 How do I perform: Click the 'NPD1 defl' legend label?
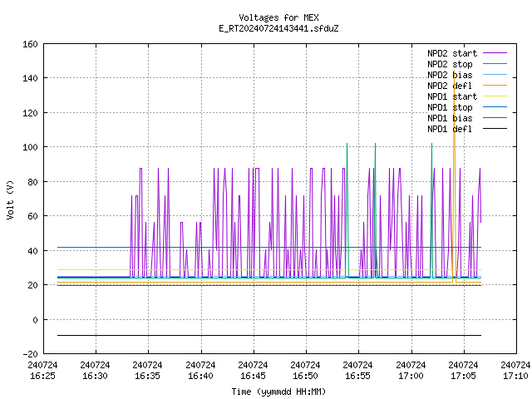pos(450,130)
